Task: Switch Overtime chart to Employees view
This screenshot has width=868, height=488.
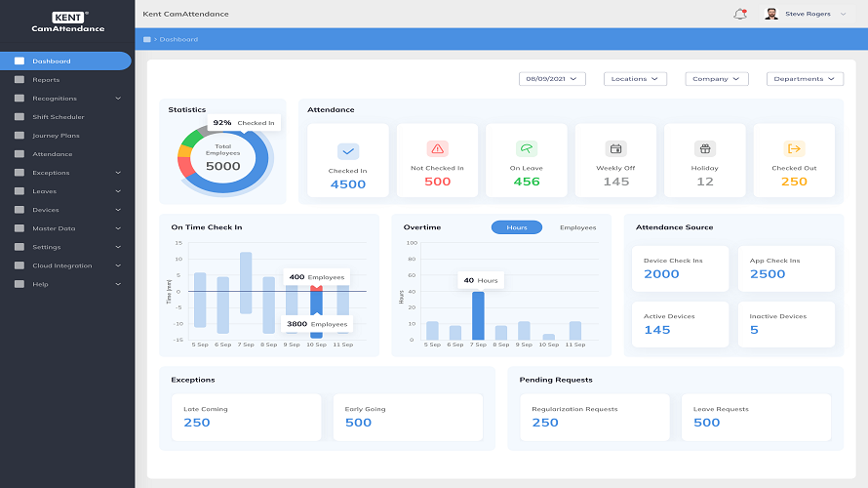Action: [577, 227]
